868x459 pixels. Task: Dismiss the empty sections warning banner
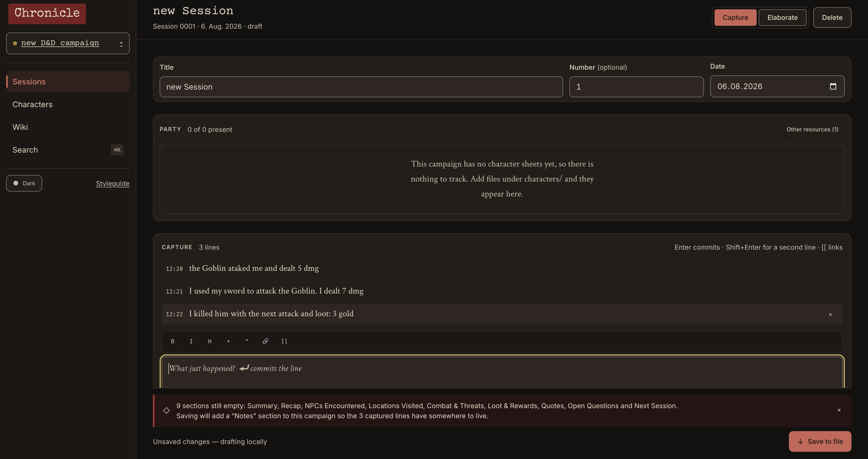839,410
